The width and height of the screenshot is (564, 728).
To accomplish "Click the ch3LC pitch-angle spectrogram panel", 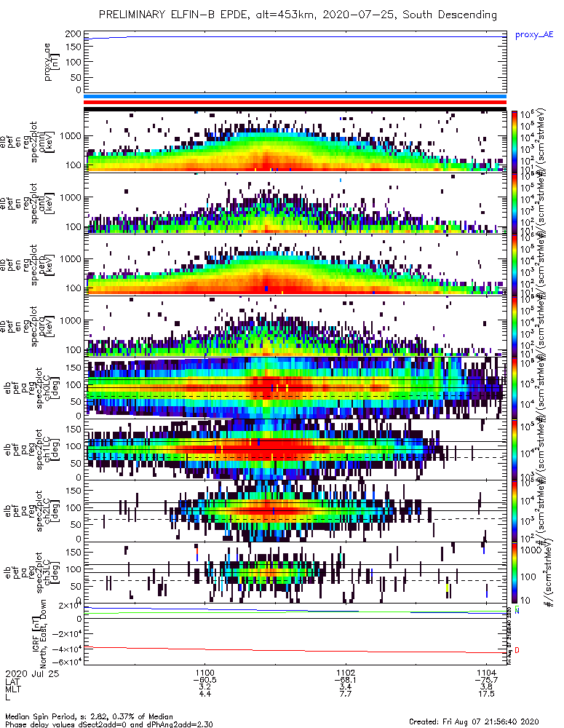I will 295,572.
